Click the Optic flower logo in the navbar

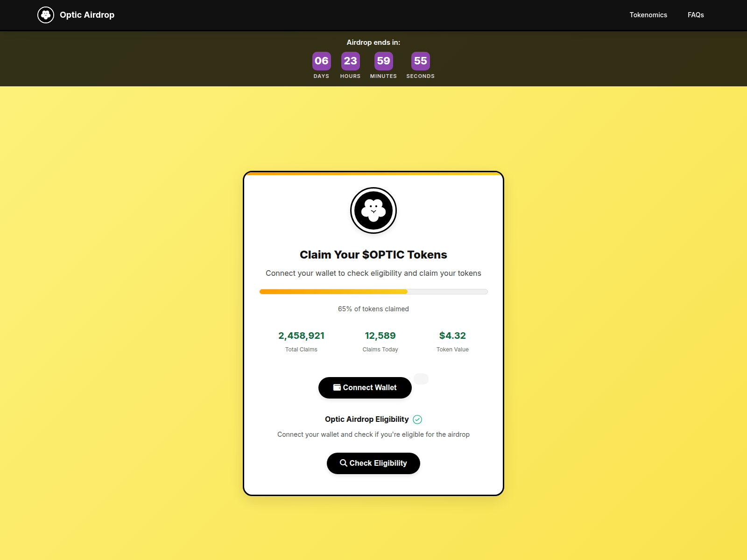tap(45, 14)
